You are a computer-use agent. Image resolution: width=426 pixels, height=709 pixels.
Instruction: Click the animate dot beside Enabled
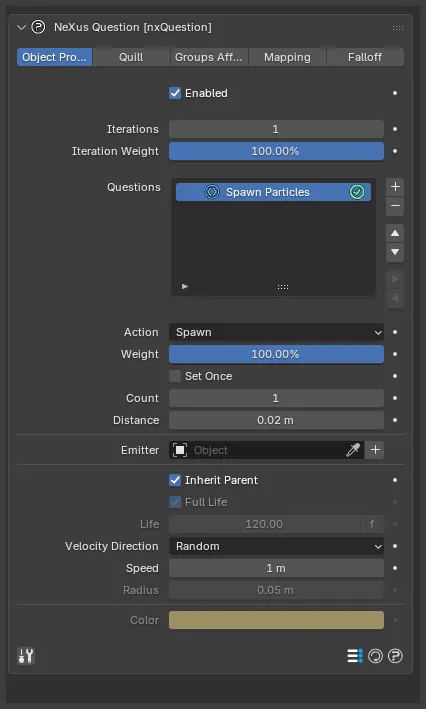click(x=395, y=93)
